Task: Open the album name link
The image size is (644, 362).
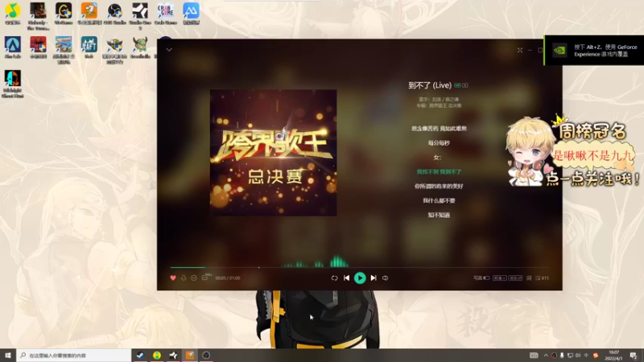Action: click(x=445, y=105)
